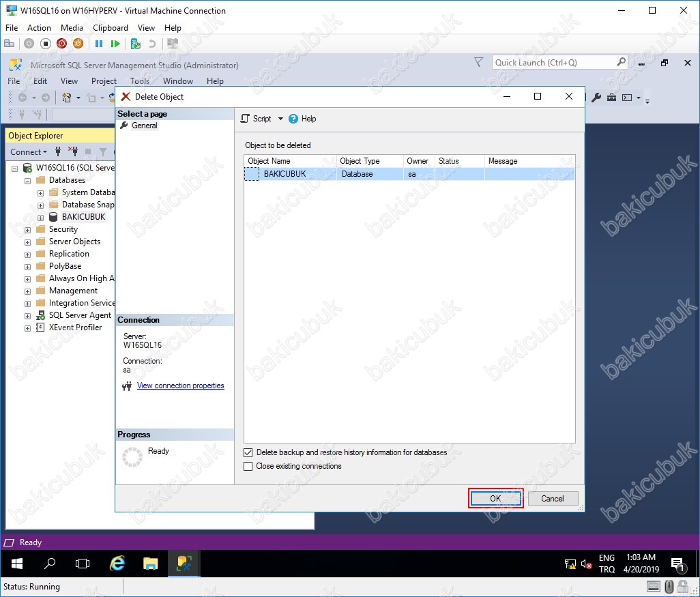The width and height of the screenshot is (700, 597).
Task: Click the ENG TRQ language indicator
Action: (607, 564)
